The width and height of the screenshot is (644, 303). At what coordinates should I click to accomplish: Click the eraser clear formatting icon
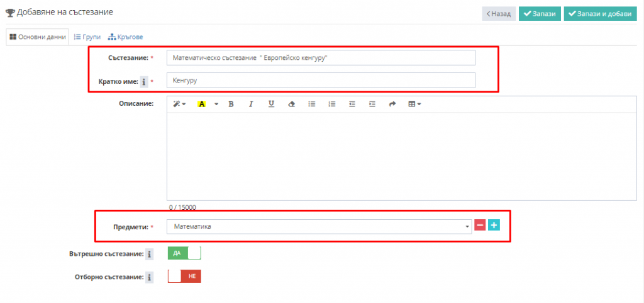291,105
